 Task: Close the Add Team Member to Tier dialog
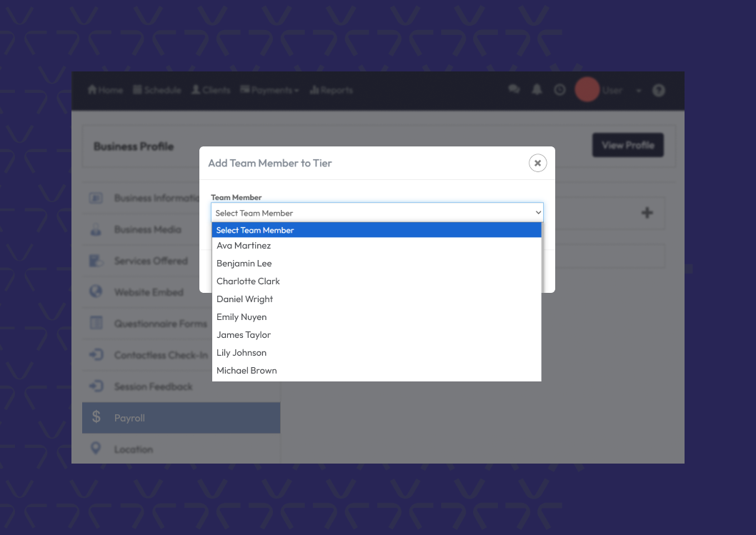(537, 163)
